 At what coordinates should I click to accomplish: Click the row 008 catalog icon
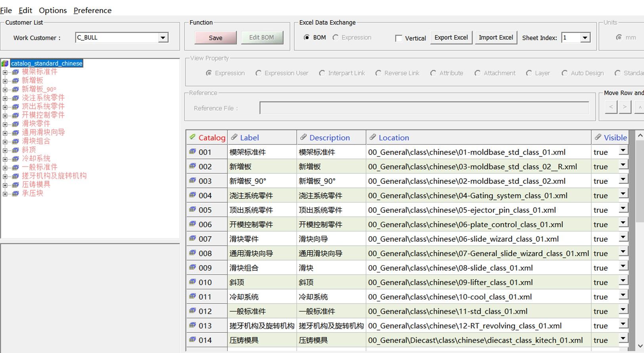(193, 253)
